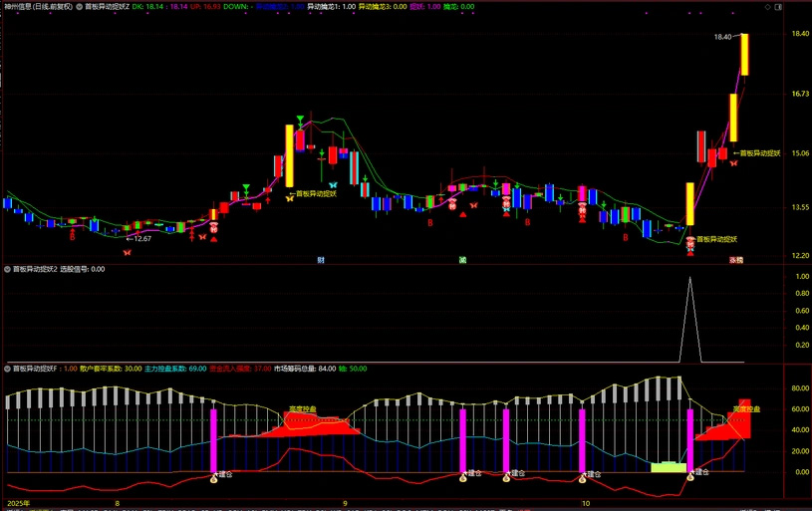
Task: Click the fourth 建仓 money bag icon
Action: click(x=582, y=479)
